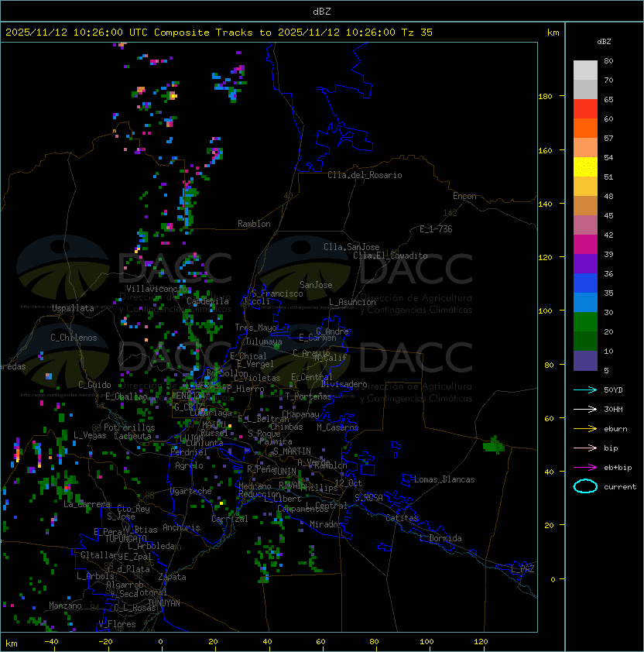Click the cyan ellipse 'current' legend icon

pos(585,486)
